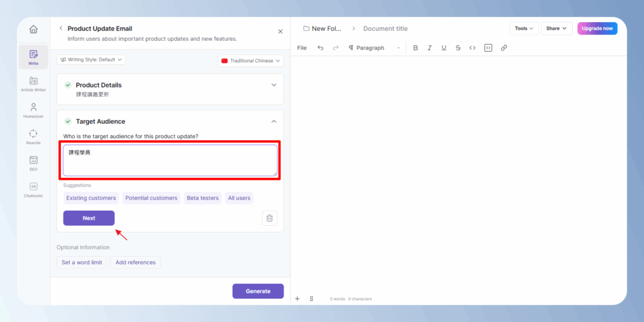Viewport: 644px width, 322px height.
Task: Toggle inline code formatting
Action: click(x=472, y=48)
